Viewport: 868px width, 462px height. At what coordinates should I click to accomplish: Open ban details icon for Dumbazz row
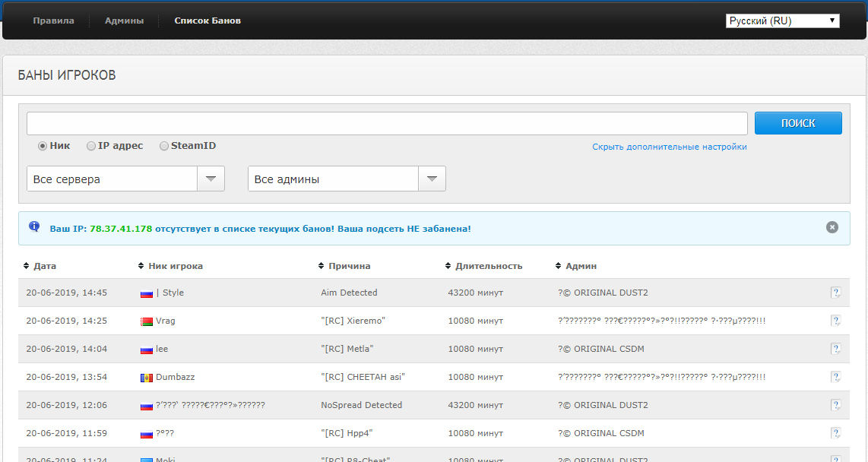tap(836, 378)
